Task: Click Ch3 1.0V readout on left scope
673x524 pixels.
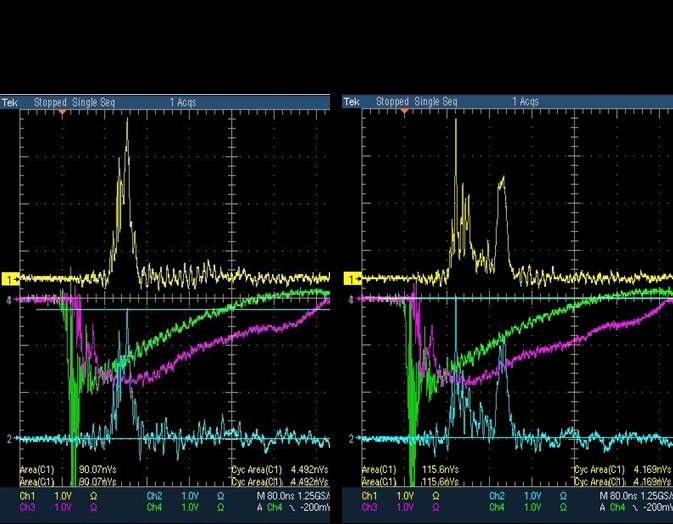Action: [58, 508]
